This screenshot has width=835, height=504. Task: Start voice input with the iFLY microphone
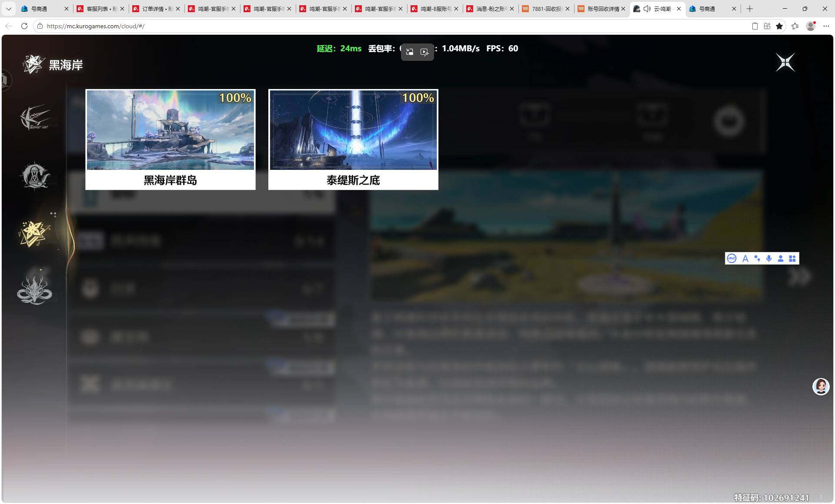(769, 259)
